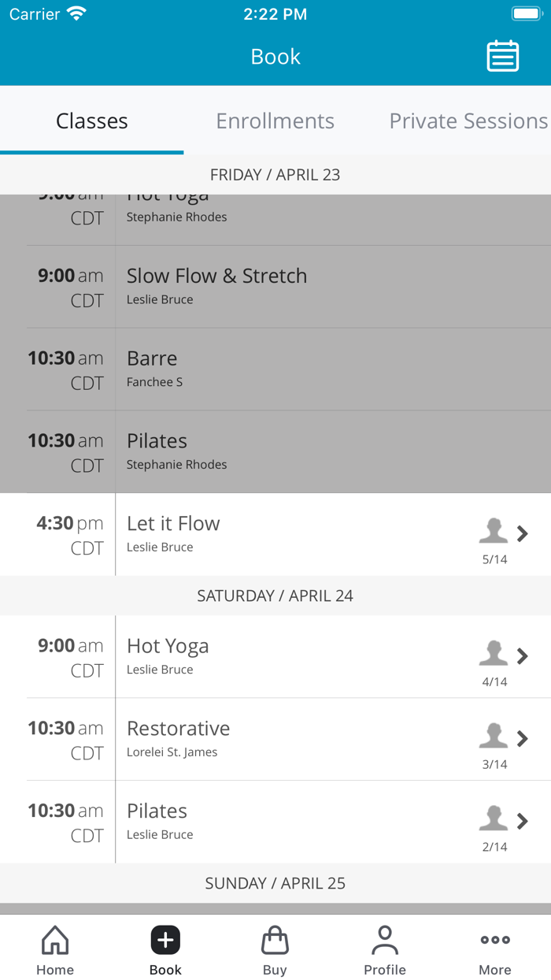The height and width of the screenshot is (980, 551).
Task: Open the calendar date picker
Action: [x=502, y=56]
